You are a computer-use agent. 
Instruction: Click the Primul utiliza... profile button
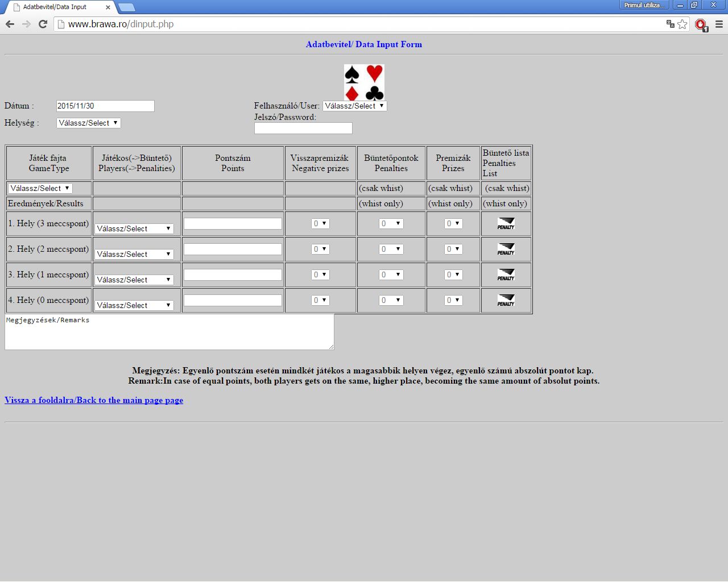[644, 5]
